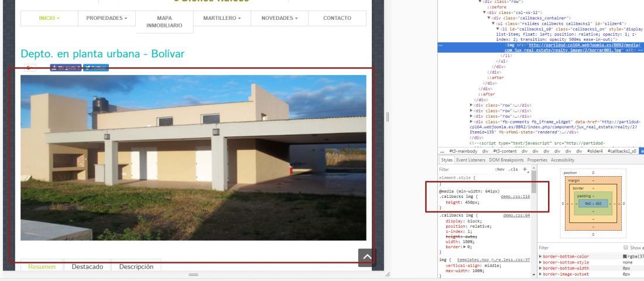Open the Destacado page tab
The image size is (644, 281).
pyautogui.click(x=87, y=266)
